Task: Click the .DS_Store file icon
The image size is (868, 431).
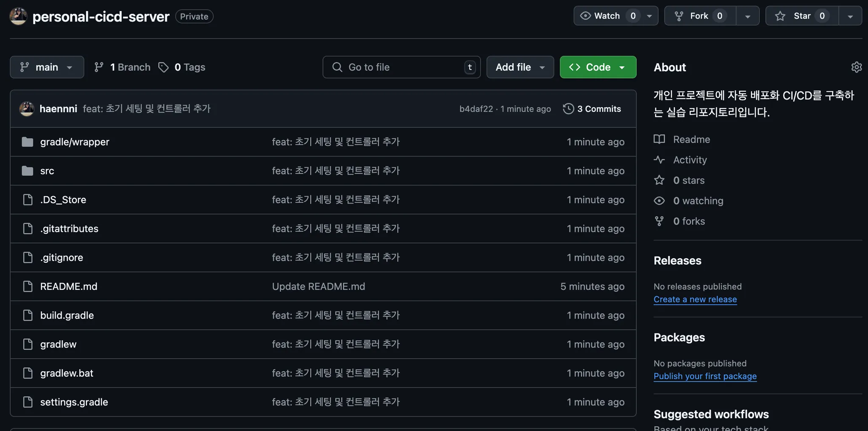Action: pyautogui.click(x=28, y=200)
